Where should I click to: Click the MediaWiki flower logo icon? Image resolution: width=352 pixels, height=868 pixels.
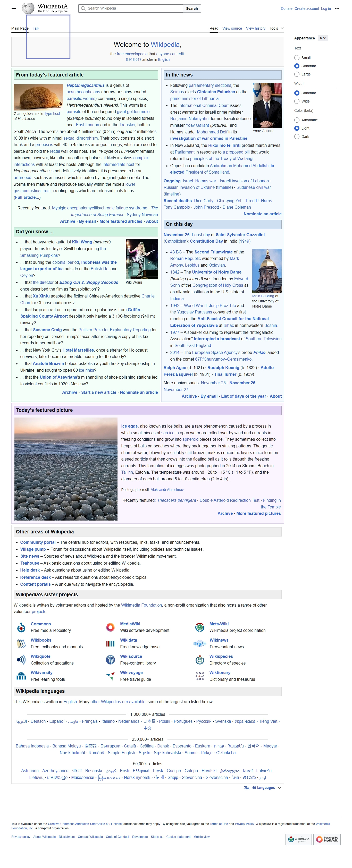click(110, 627)
